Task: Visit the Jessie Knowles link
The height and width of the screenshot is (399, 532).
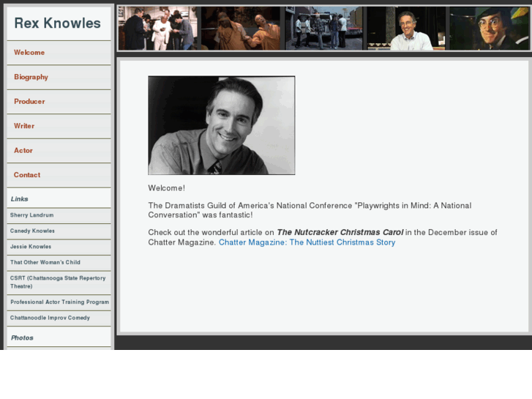Action: (59, 247)
